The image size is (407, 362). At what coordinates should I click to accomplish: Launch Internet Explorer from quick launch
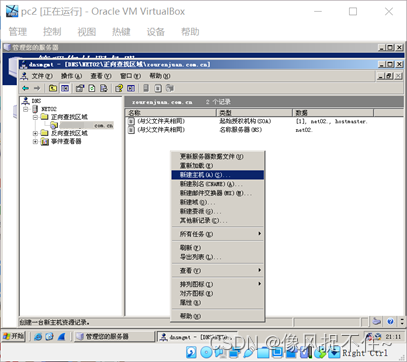(38, 337)
